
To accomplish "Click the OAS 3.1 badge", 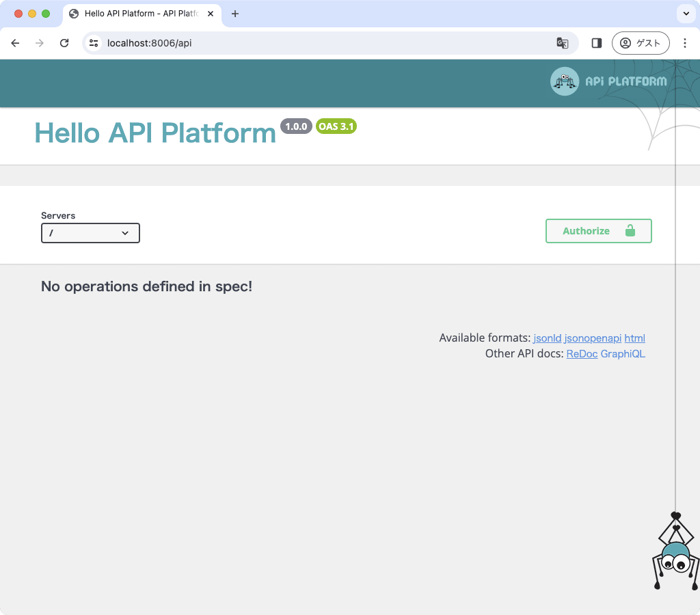I will click(336, 126).
